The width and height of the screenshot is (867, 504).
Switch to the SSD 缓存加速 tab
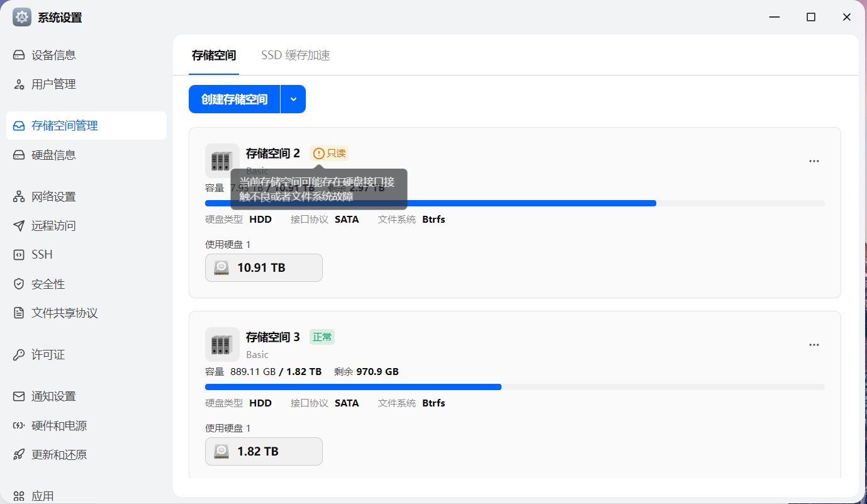[295, 55]
